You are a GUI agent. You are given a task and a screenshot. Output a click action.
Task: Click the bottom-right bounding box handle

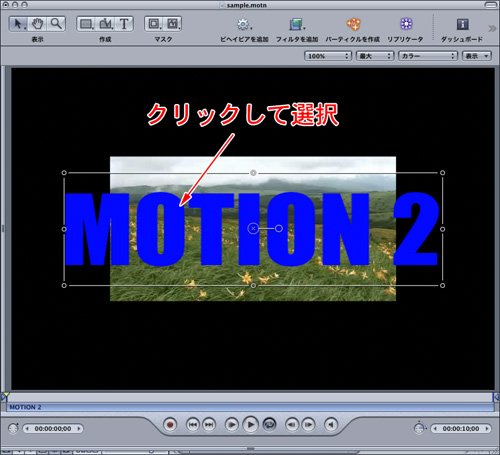(x=442, y=285)
